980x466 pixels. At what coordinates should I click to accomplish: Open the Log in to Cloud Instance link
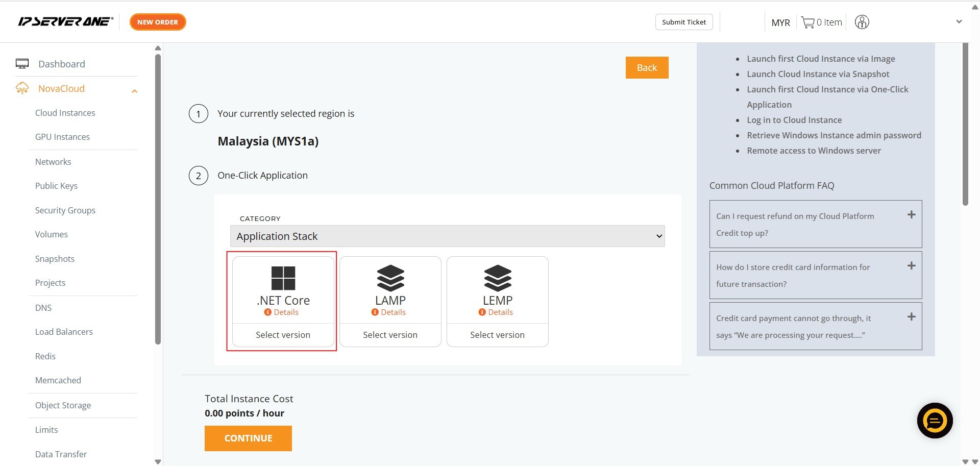pyautogui.click(x=794, y=120)
